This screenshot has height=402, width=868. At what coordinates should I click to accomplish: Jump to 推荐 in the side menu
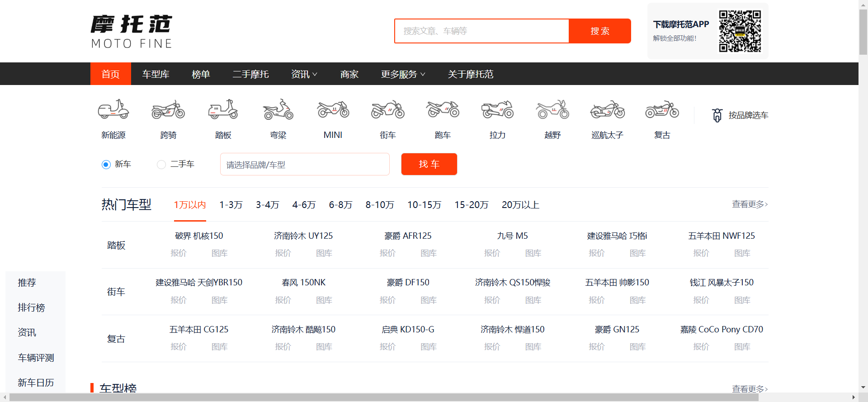(27, 283)
